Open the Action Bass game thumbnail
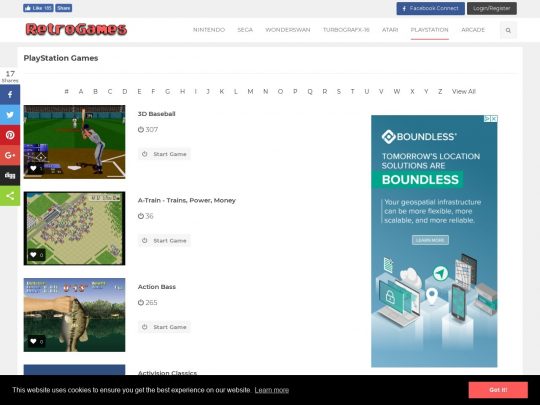The image size is (540, 405). (74, 315)
